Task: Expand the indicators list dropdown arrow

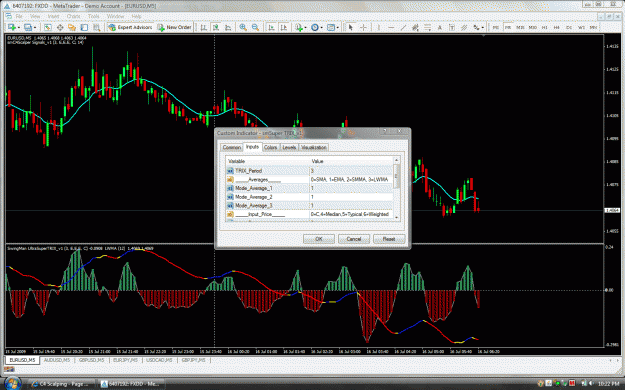Action: click(305, 28)
